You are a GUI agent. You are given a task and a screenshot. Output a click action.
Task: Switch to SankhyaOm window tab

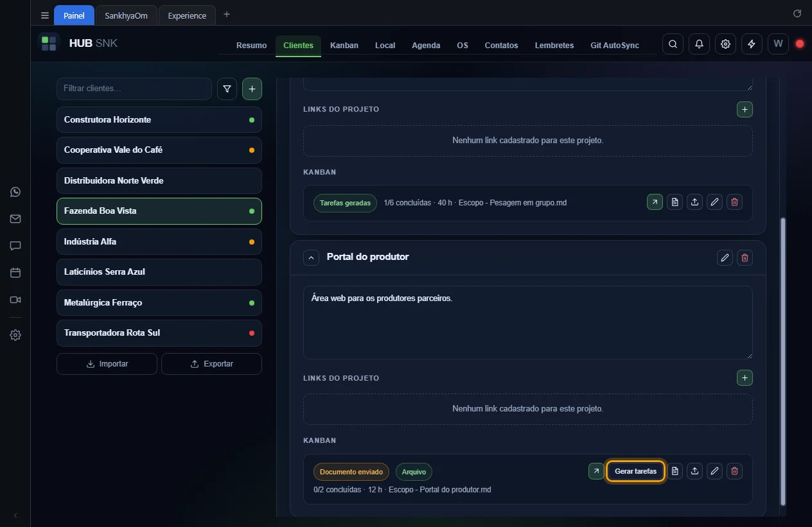(126, 15)
